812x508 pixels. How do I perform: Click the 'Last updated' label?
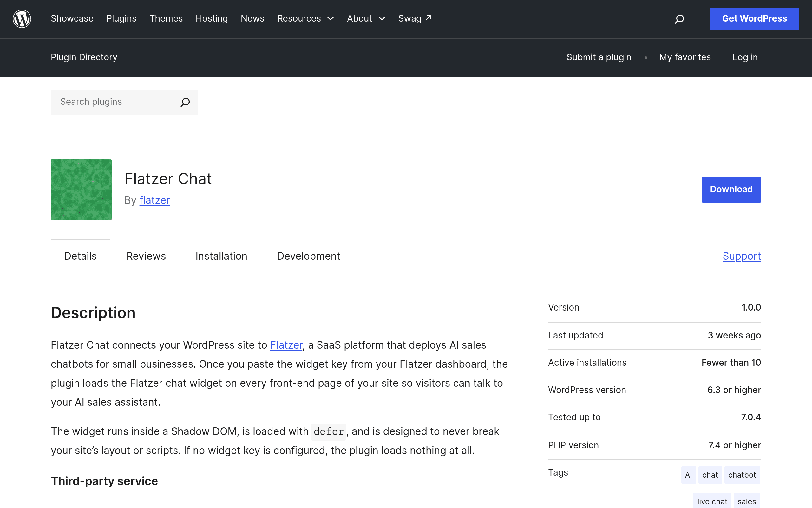(576, 335)
